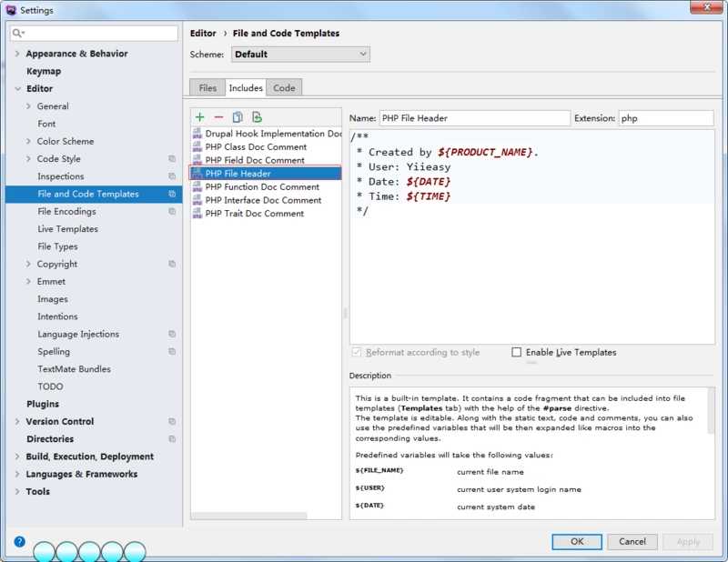This screenshot has width=728, height=562.
Task: Click the file icon of PHP Interface Doc Comment
Action: point(197,200)
